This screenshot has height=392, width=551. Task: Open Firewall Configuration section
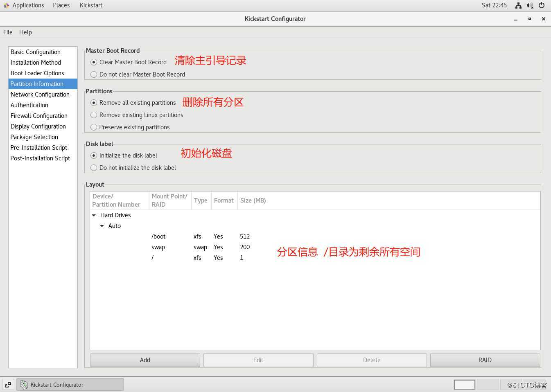(x=43, y=116)
